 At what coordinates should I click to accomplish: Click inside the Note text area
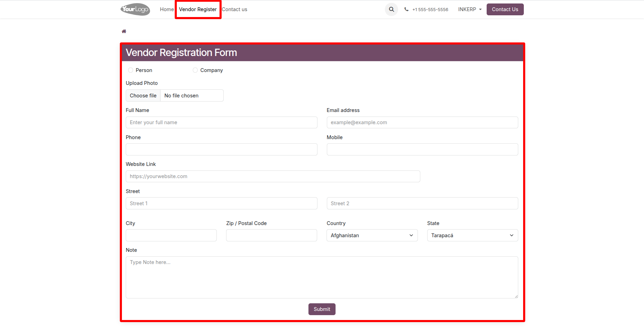[322, 277]
